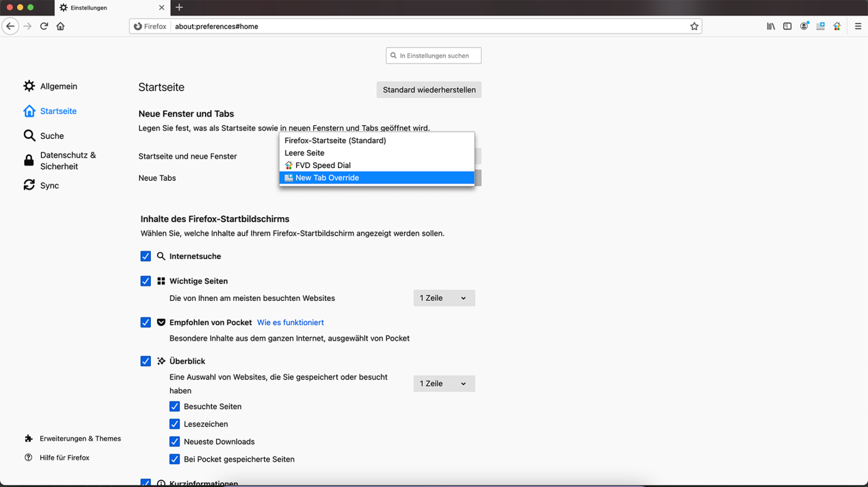Uncheck the Internetsuche checkbox
This screenshot has width=868, height=487.
point(146,256)
